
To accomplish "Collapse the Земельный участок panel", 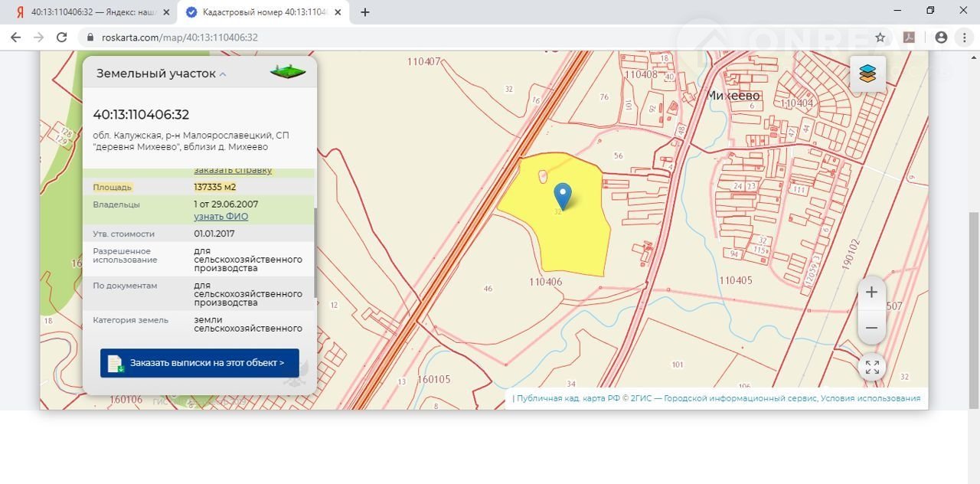I will (223, 74).
